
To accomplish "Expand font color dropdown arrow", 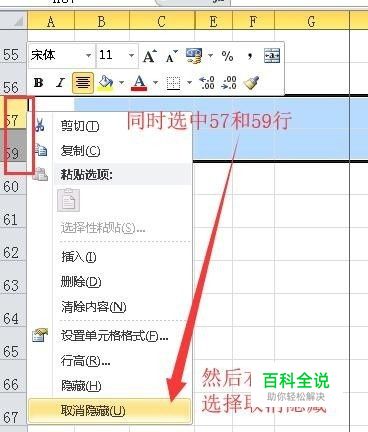I will click(x=155, y=82).
